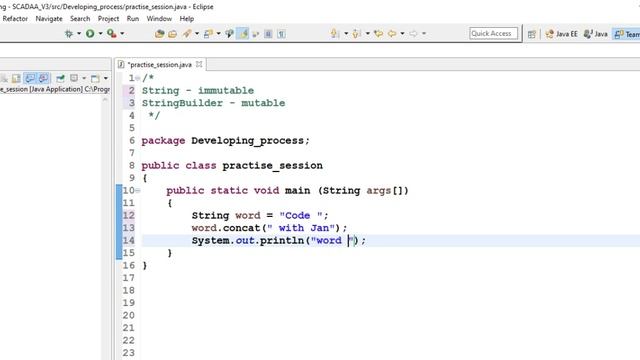This screenshot has height=360, width=640.
Task: Expand dropdown next to the boxes icon
Action: click(218, 33)
